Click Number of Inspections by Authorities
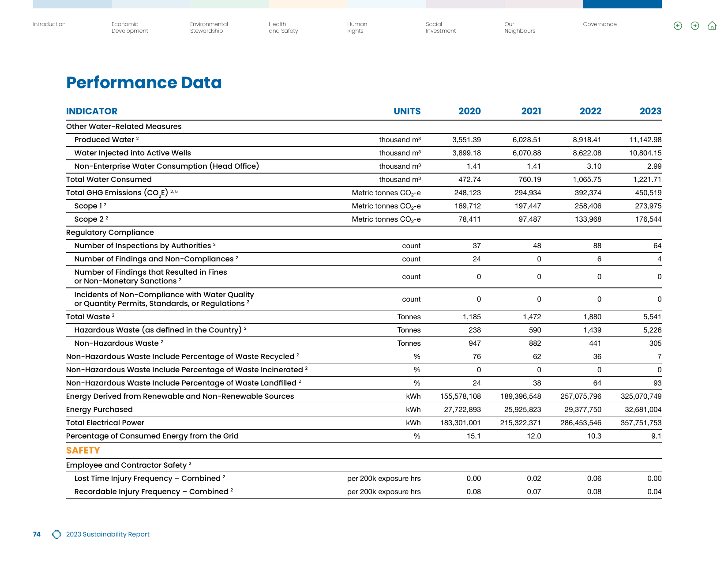 point(145,246)
